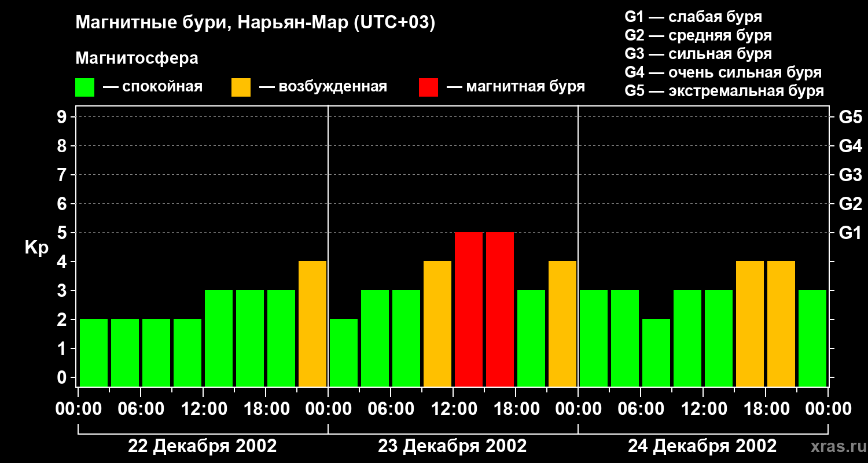Click the second red storm bar, 15:00–18:00 December 23
Image resolution: width=868 pixels, height=463 pixels.
pos(500,309)
